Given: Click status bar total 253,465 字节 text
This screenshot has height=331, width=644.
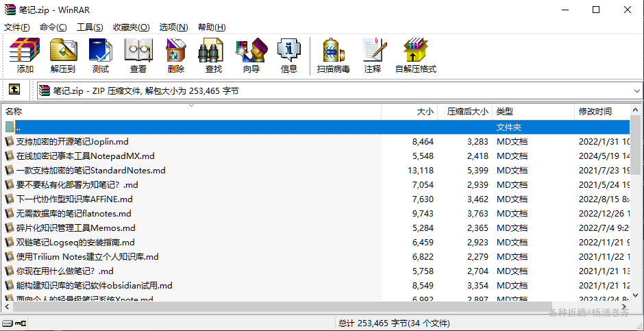Looking at the screenshot, I should 395,323.
